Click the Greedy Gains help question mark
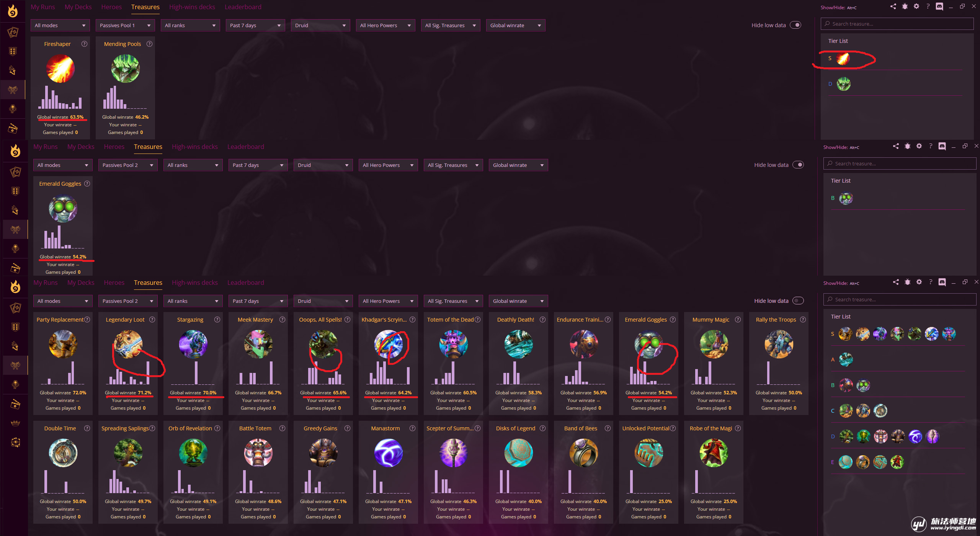The image size is (980, 536). pos(348,428)
